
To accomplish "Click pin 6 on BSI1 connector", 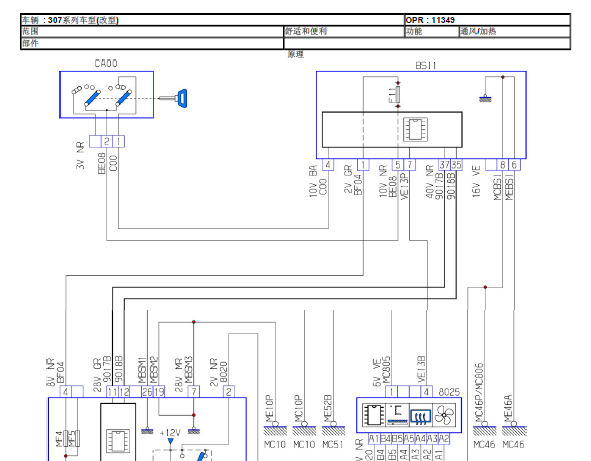I will (514, 165).
